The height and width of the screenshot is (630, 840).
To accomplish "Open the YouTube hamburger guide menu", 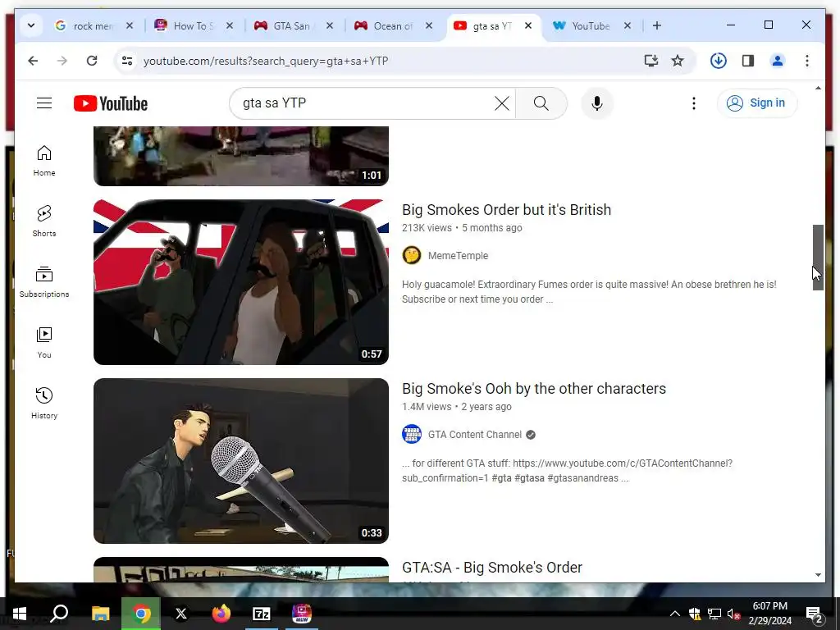I will tap(44, 103).
